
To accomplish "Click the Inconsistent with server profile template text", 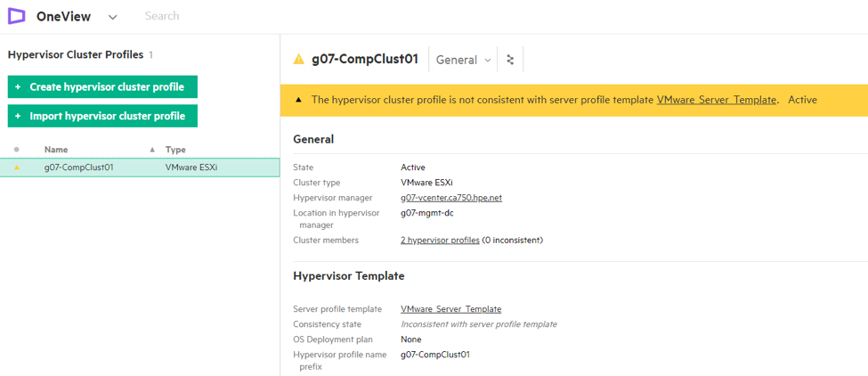I will coord(479,324).
